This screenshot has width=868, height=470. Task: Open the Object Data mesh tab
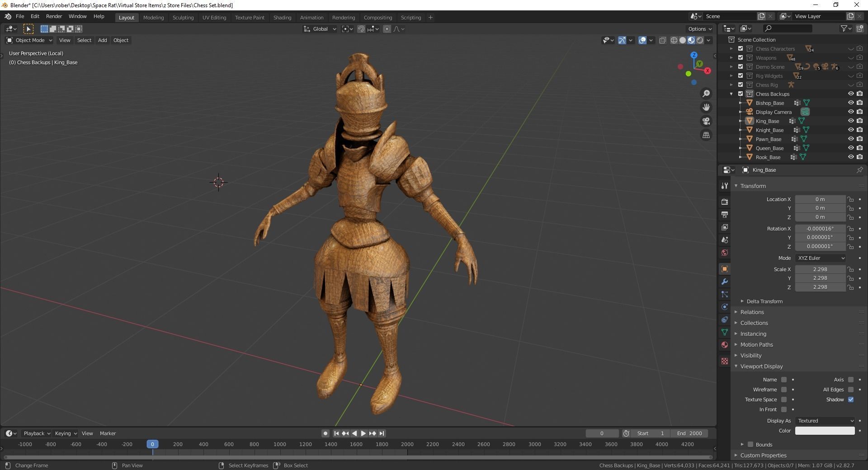[725, 332]
